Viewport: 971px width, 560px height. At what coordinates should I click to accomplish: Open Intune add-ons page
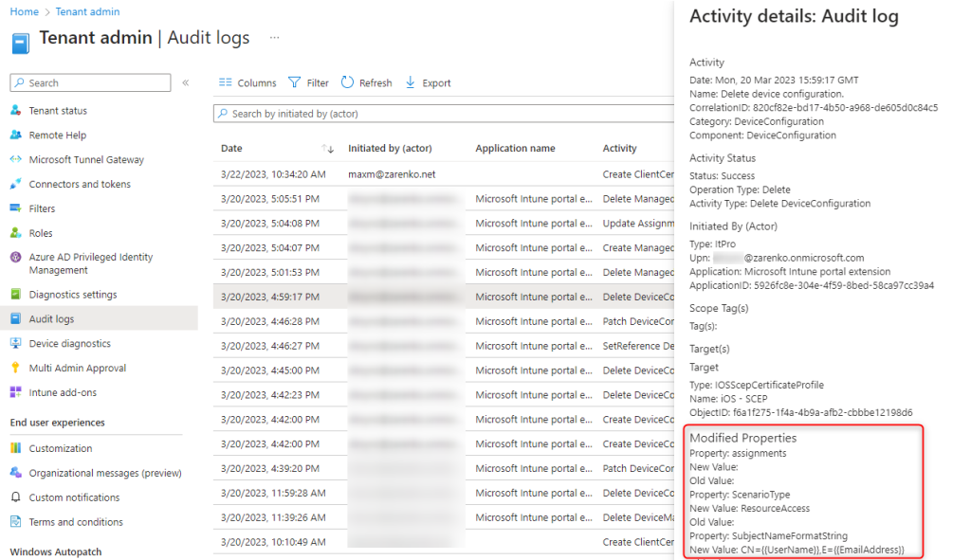63,392
